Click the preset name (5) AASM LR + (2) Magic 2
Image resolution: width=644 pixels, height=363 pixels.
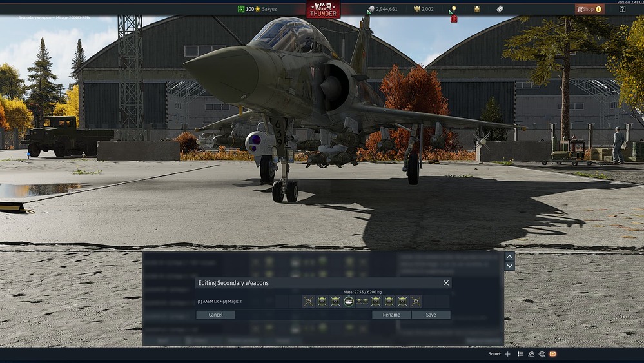tap(219, 301)
